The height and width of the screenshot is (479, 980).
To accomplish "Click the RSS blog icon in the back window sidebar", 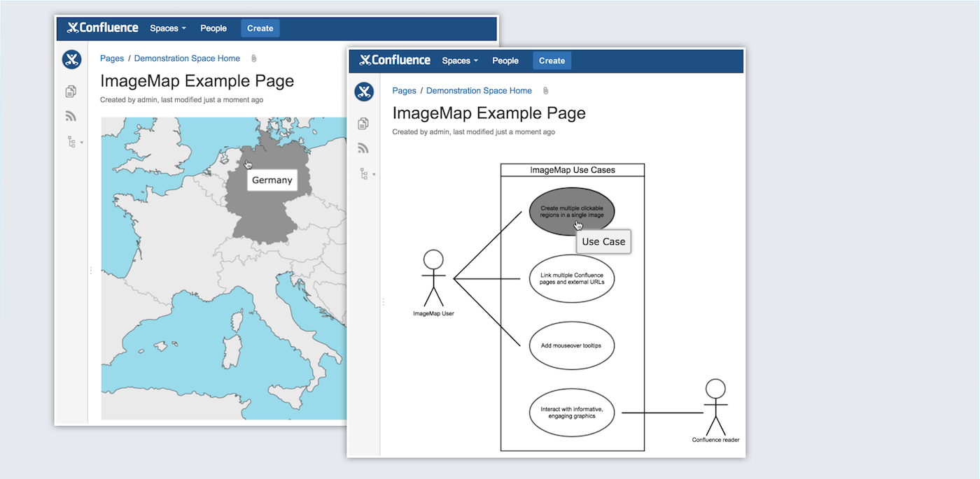I will [71, 116].
